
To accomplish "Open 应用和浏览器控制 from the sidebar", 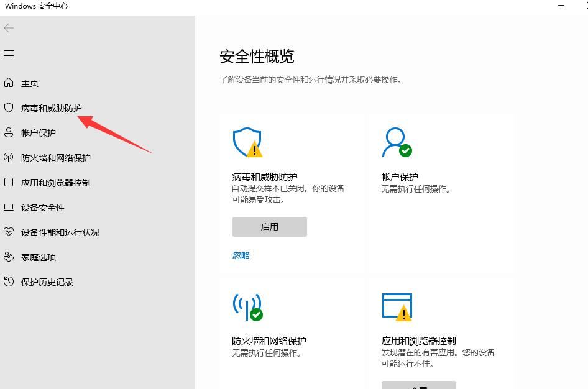I will click(x=56, y=183).
